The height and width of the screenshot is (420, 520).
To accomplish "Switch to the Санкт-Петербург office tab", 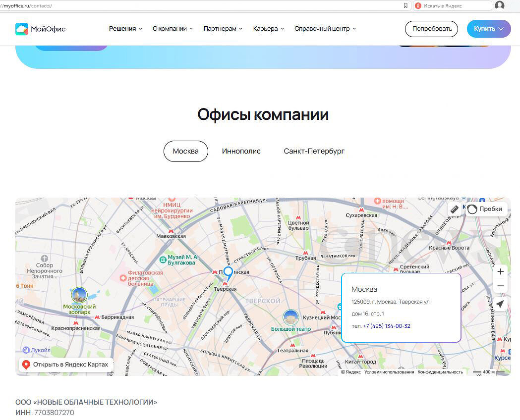I will (314, 152).
